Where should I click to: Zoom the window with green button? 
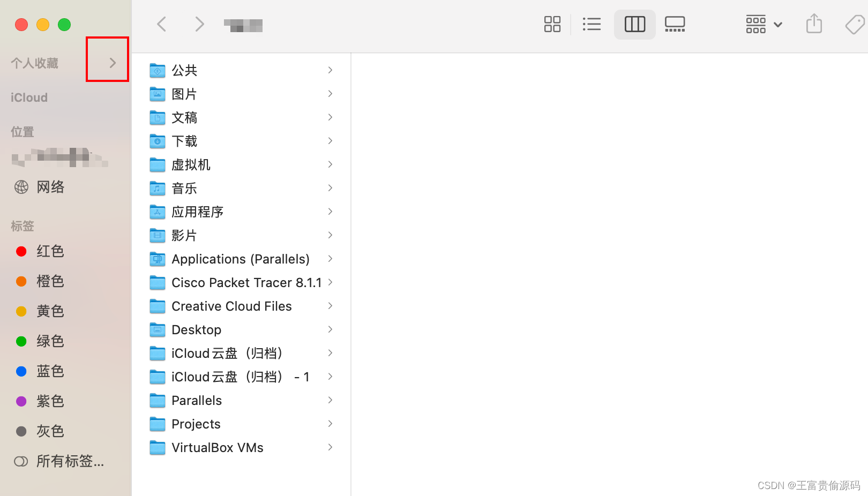(x=64, y=25)
